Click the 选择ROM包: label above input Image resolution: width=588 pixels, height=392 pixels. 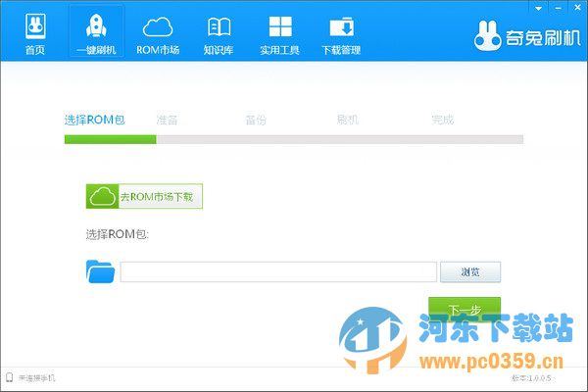pos(118,234)
